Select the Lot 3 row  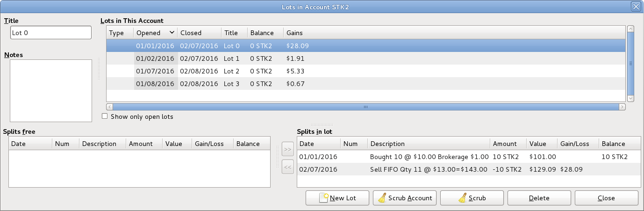click(x=231, y=84)
